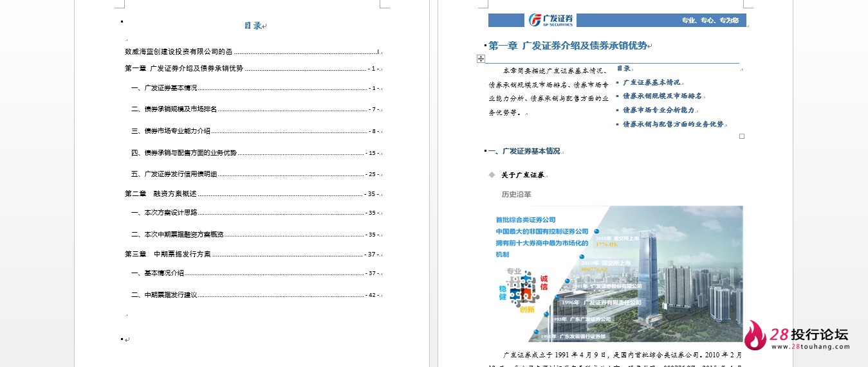Select bullet item 债券承销规模及市场排名 in table
The height and width of the screenshot is (367, 868).
coord(662,96)
